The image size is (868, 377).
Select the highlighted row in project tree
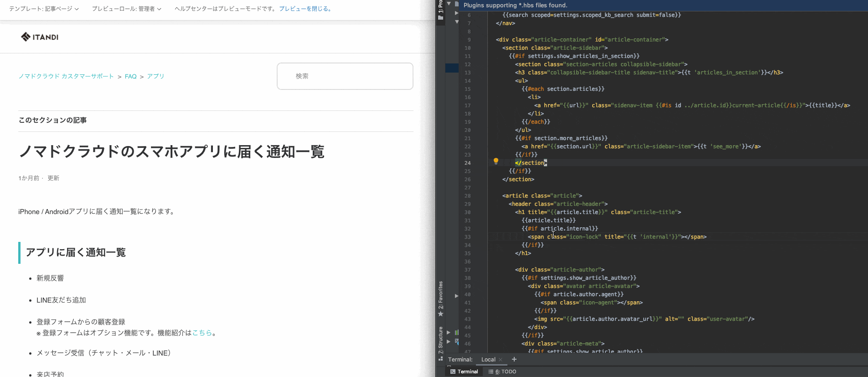(452, 68)
